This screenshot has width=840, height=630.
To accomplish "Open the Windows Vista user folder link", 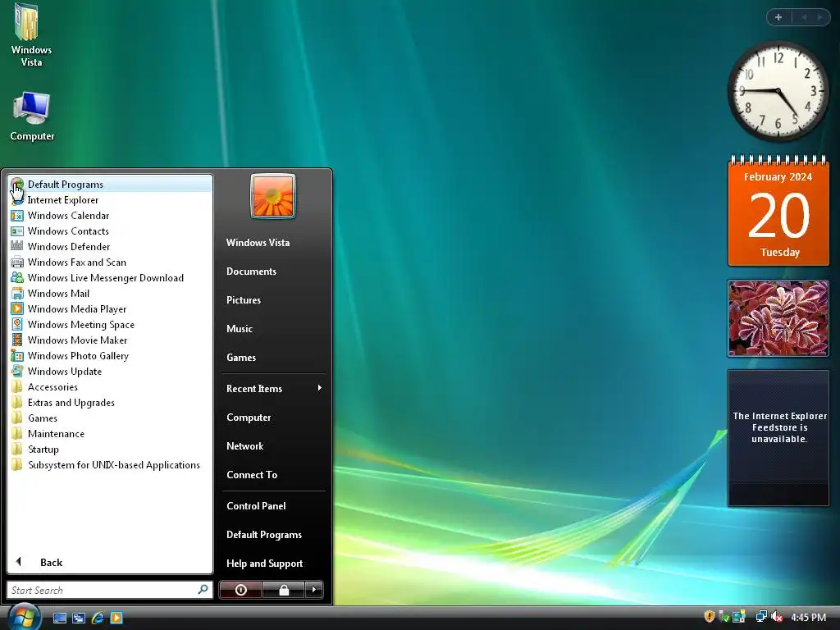I will pos(258,243).
